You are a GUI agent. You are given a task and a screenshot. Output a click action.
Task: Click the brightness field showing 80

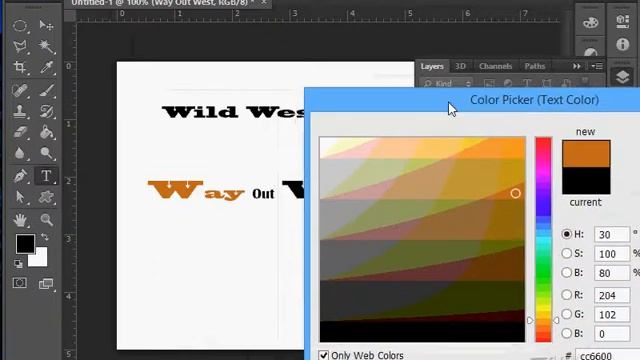click(612, 273)
